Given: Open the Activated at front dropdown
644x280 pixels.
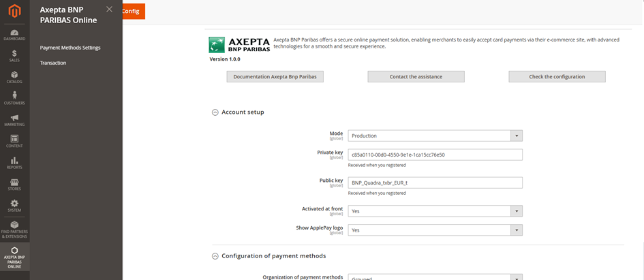Looking at the screenshot, I should pos(435,211).
